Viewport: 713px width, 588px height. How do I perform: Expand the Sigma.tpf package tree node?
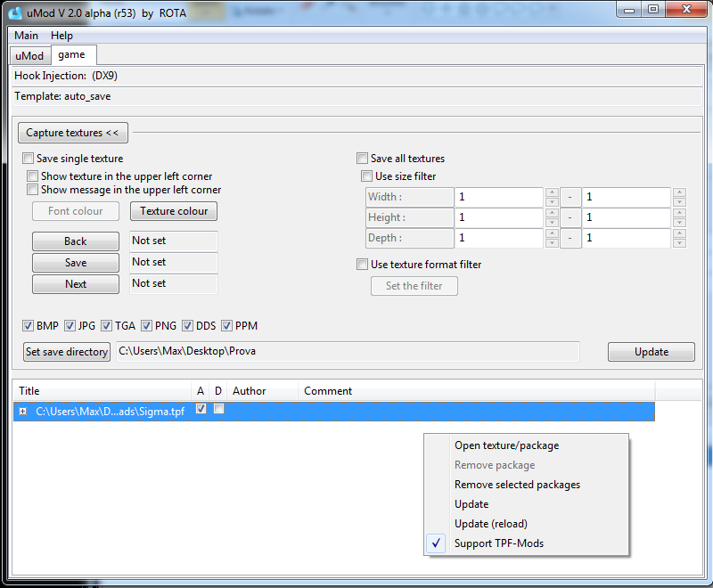point(22,411)
